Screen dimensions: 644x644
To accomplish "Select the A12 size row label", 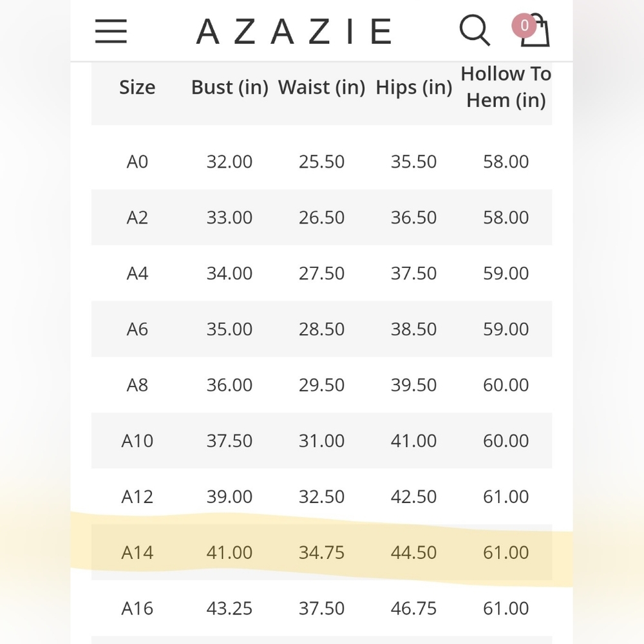I will (x=137, y=497).
